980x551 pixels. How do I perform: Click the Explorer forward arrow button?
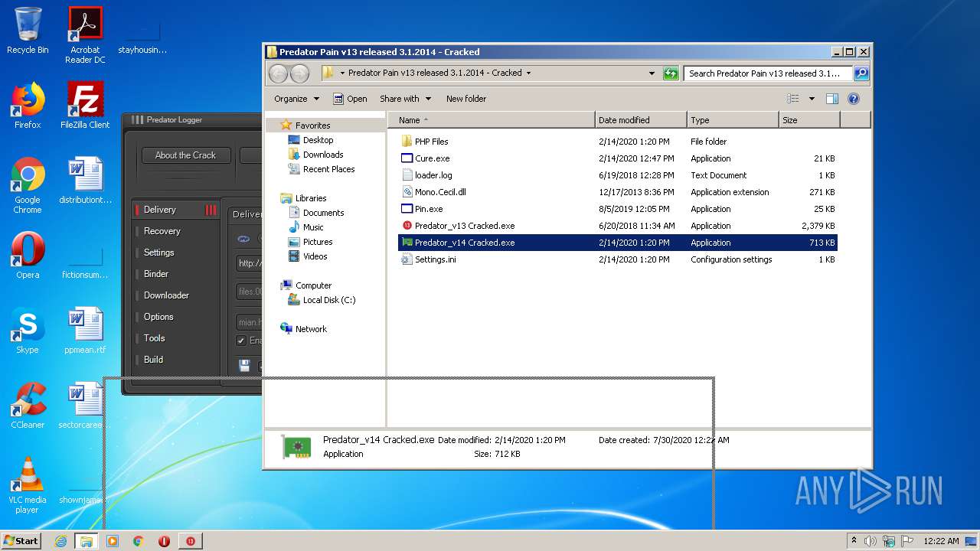[299, 73]
